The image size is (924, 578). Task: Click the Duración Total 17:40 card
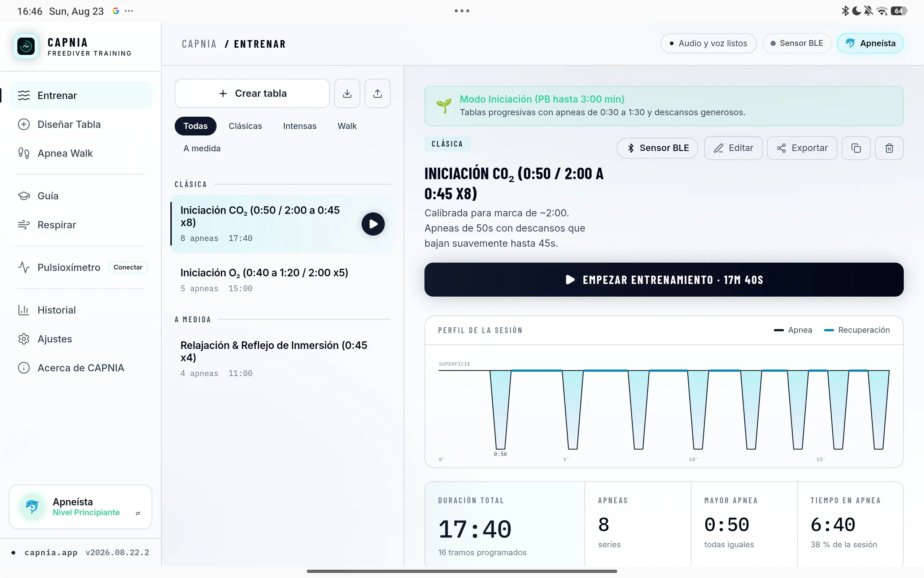[x=504, y=524]
